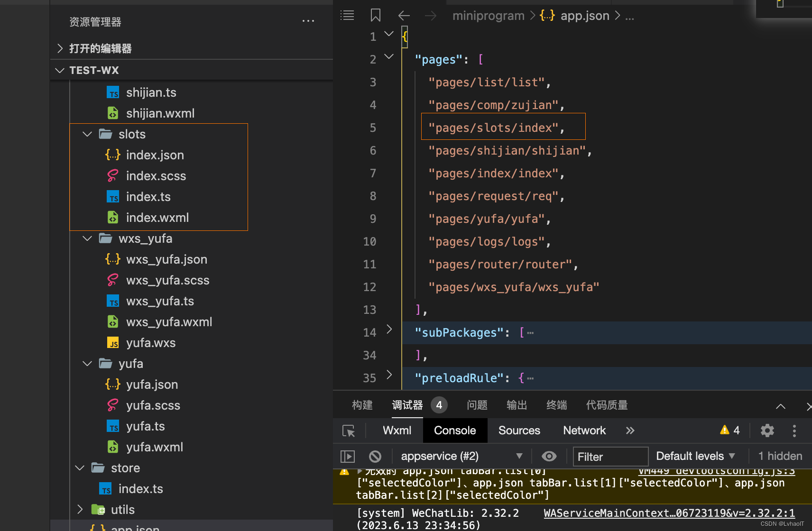Unfold preloadRule at line 35
Viewport: 812px width, 531px height.
coord(389,375)
